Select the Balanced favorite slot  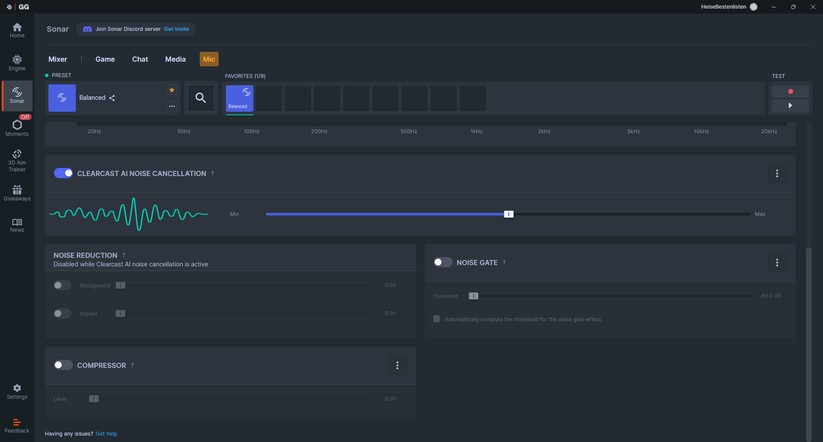tap(239, 98)
